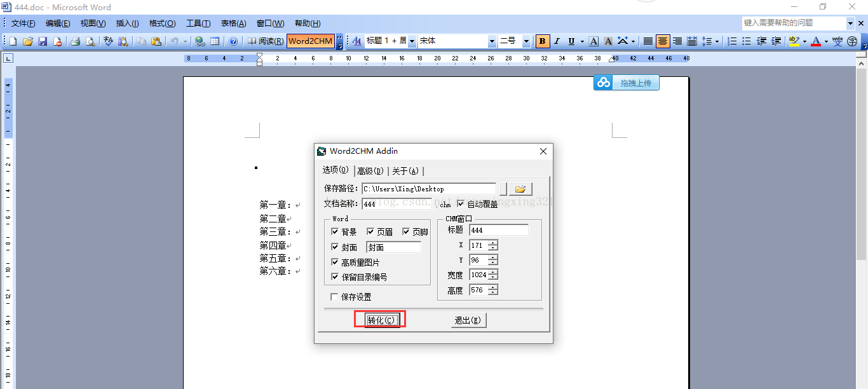Apply yellow highlight color
This screenshot has width=868, height=389.
[794, 41]
